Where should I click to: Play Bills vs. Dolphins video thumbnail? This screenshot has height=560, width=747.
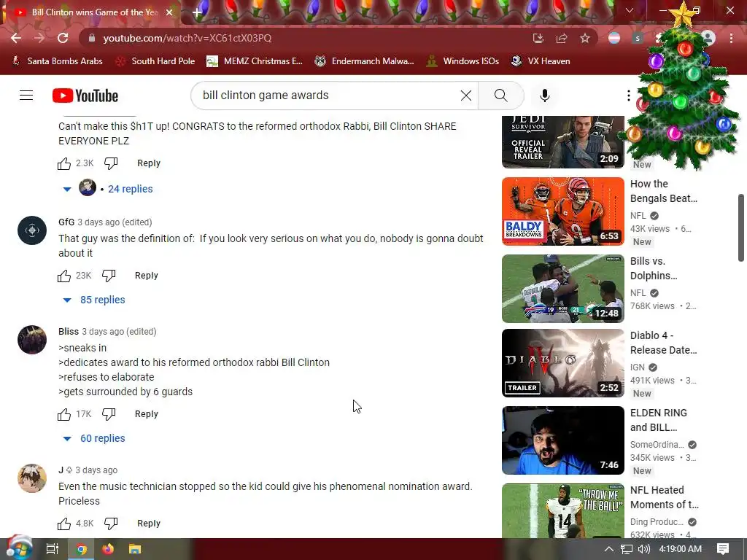point(562,289)
